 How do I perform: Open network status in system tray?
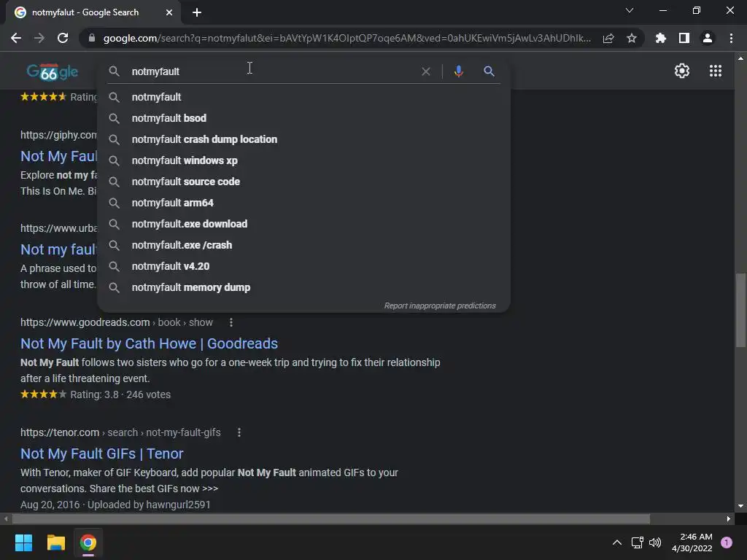pyautogui.click(x=637, y=542)
